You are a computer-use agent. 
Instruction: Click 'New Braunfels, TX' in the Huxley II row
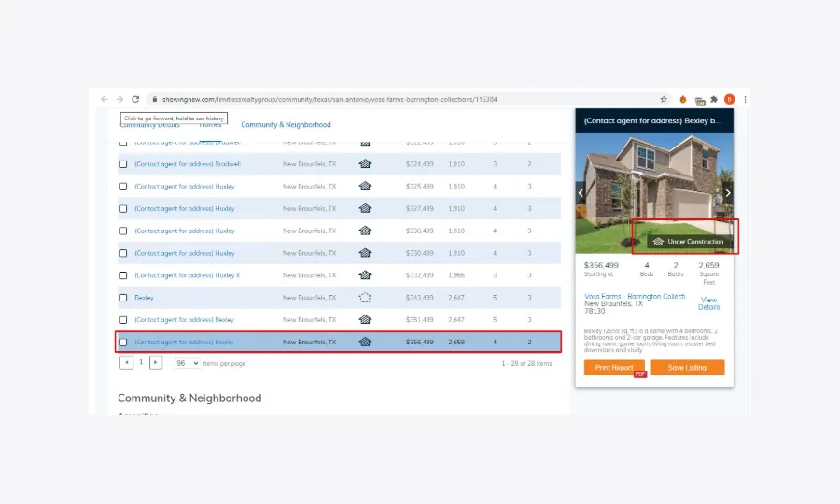click(309, 275)
